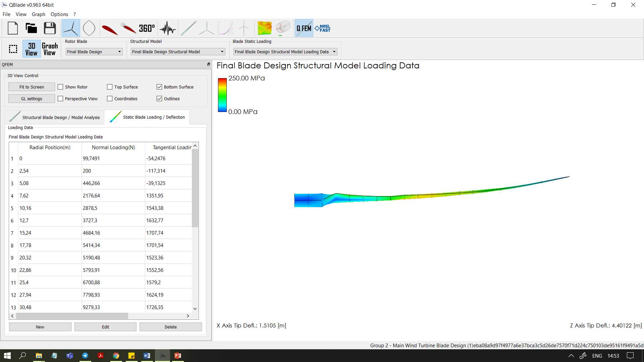Open a project using the folder icon

[31, 28]
